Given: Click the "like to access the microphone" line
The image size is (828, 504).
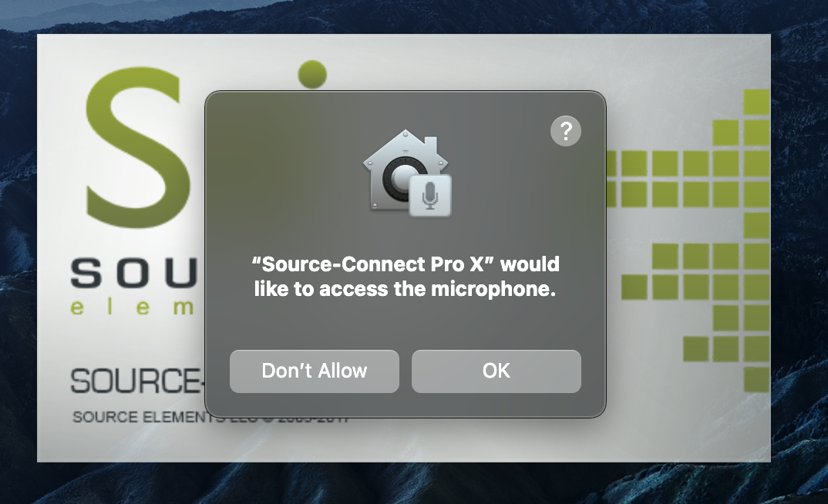Looking at the screenshot, I should (x=405, y=289).
